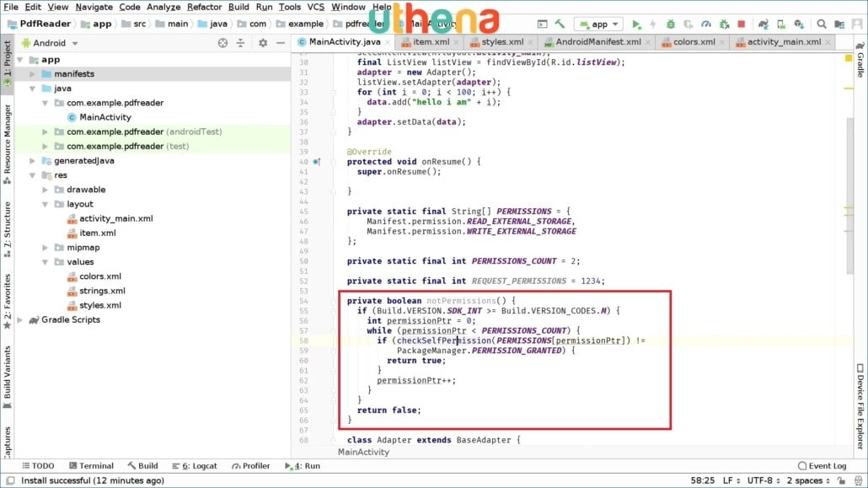Viewport: 868px width, 488px height.
Task: Close the item.xml tab
Action: coord(456,43)
